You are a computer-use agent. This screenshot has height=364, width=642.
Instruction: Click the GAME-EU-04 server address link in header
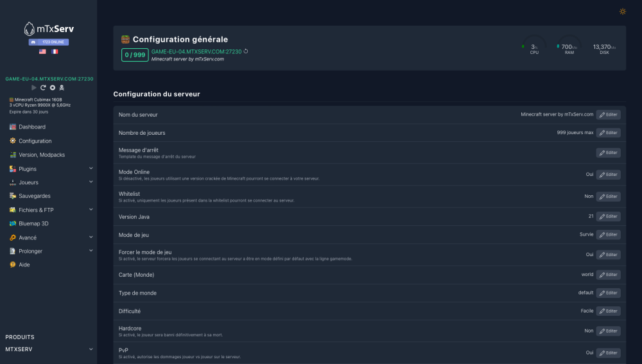pos(196,51)
